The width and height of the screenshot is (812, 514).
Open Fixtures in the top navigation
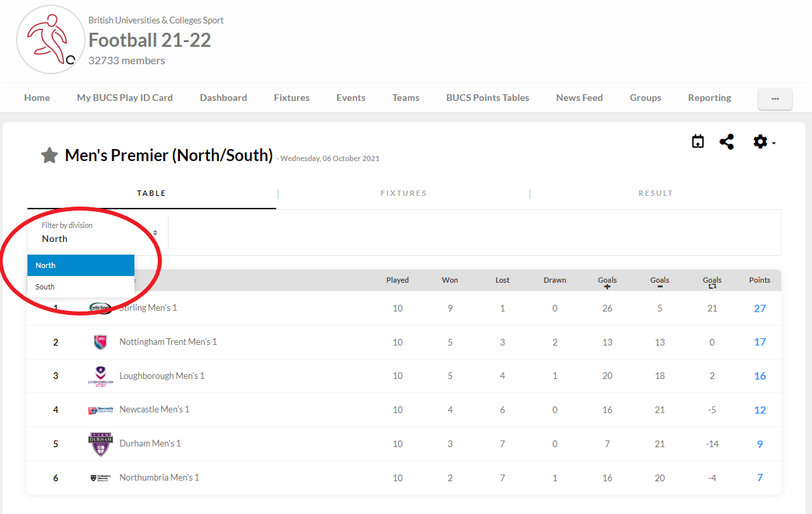[292, 98]
